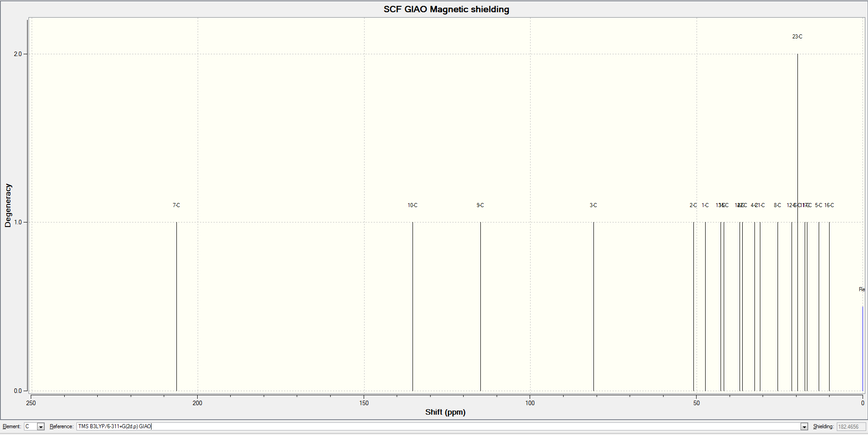
Task: Click the 0.0 degeneracy axis value
Action: [x=18, y=391]
